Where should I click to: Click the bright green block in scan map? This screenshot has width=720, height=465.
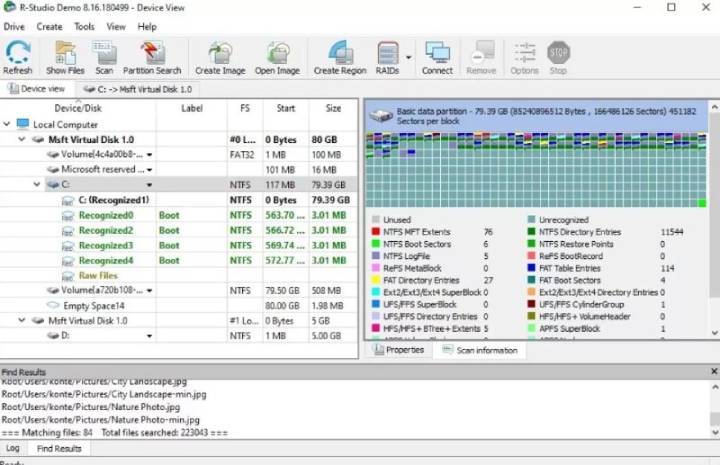coord(702,203)
